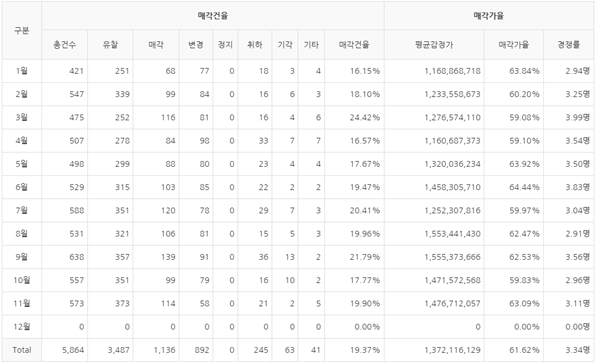596x363 pixels.
Task: Select the 9월 row label
Action: 22,257
